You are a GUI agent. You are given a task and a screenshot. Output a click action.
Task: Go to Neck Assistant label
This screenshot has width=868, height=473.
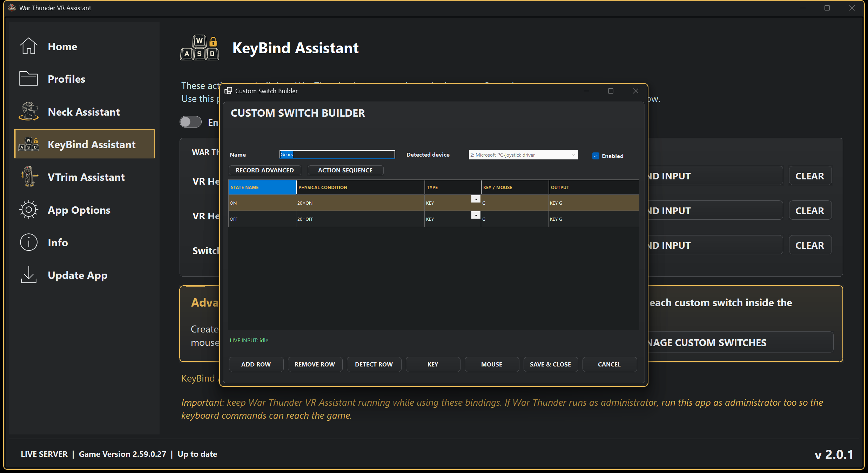click(84, 112)
